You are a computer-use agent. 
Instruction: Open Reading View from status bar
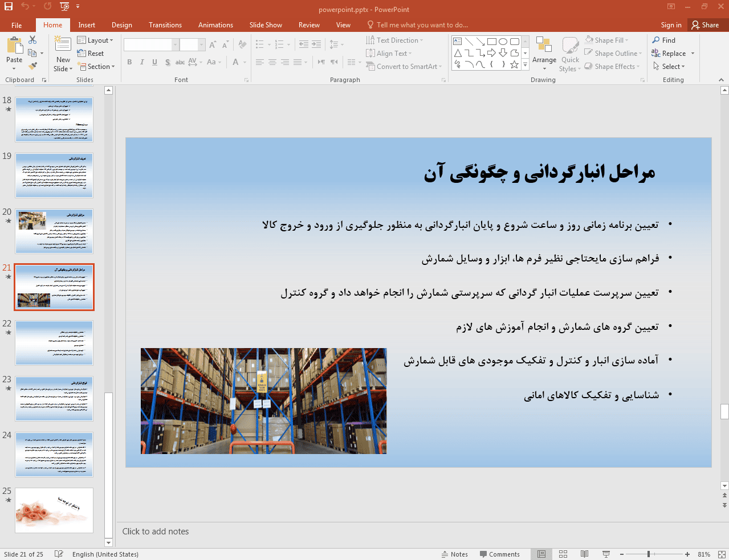(x=584, y=554)
